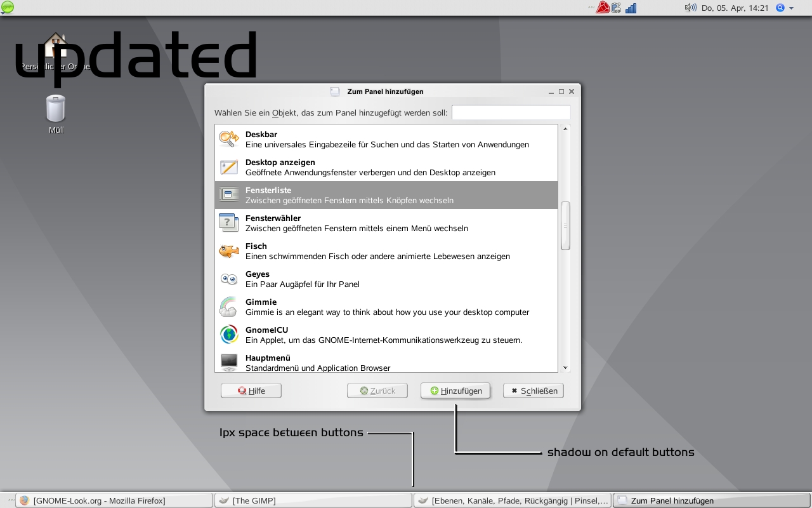Viewport: 812px width, 508px height.
Task: Click the Hilfe button
Action: click(x=251, y=391)
